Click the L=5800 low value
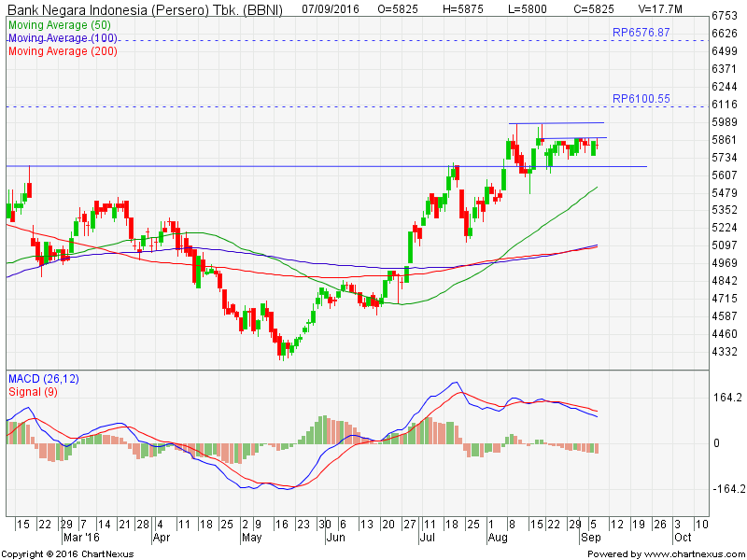This screenshot has width=747, height=560. (x=528, y=9)
